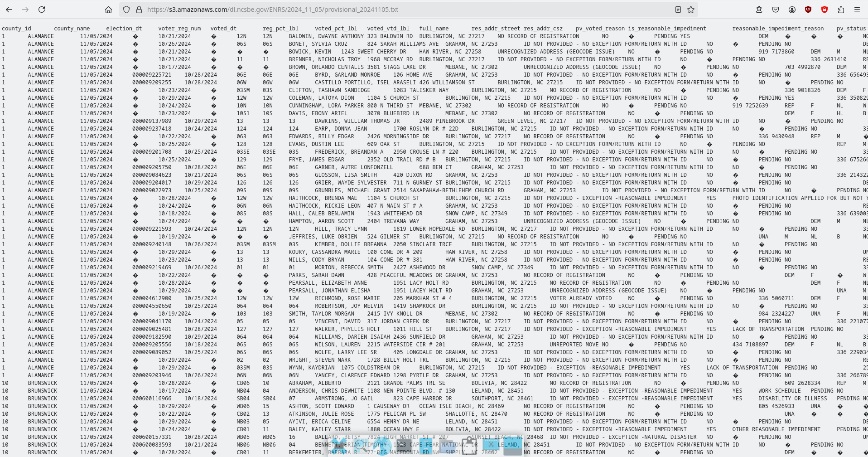The height and width of the screenshot is (457, 868).
Task: Open the Pocket save button
Action: (776, 10)
